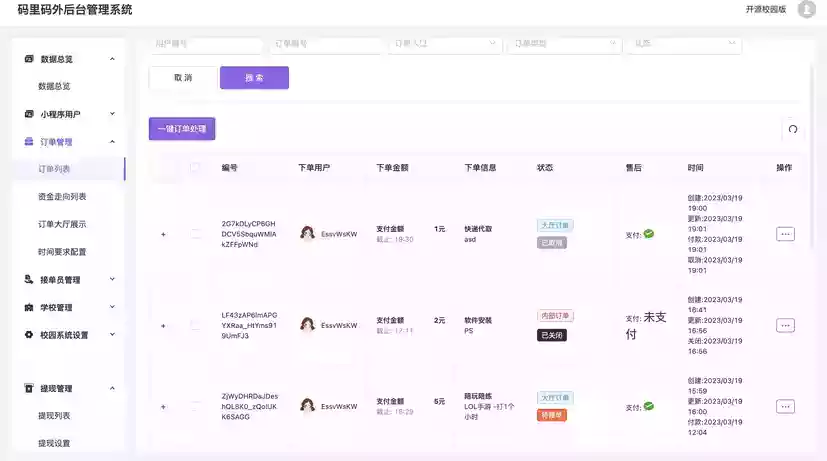Expand row details for order 2G7kDLyCP6GH
827x461 pixels.
tap(163, 234)
